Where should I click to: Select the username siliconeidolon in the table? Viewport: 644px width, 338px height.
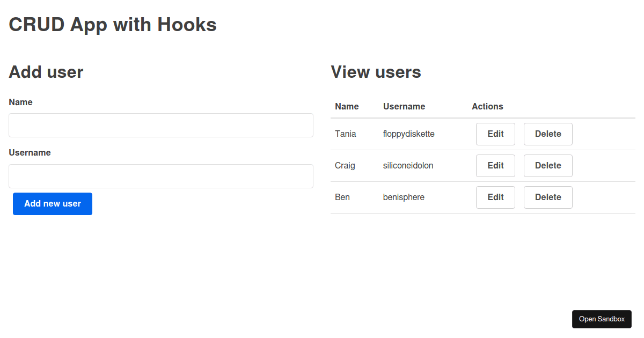click(x=408, y=165)
